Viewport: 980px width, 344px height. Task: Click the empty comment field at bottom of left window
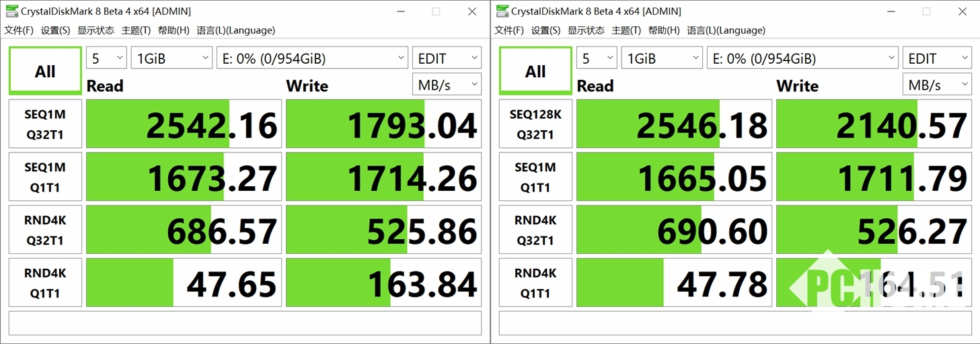[245, 323]
